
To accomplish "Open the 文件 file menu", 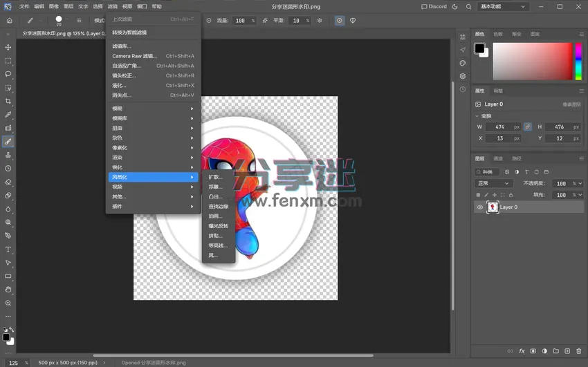I will coord(24,7).
